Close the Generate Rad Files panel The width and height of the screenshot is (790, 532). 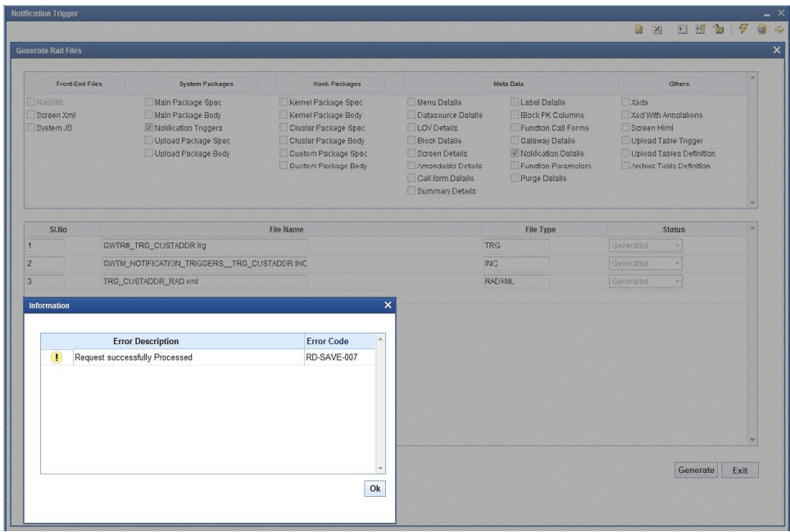[776, 50]
